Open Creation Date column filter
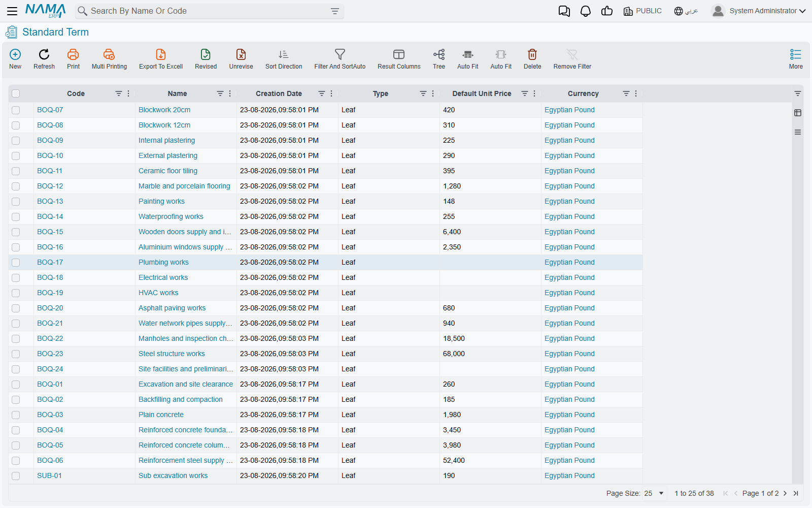The height and width of the screenshot is (508, 812). coord(322,93)
